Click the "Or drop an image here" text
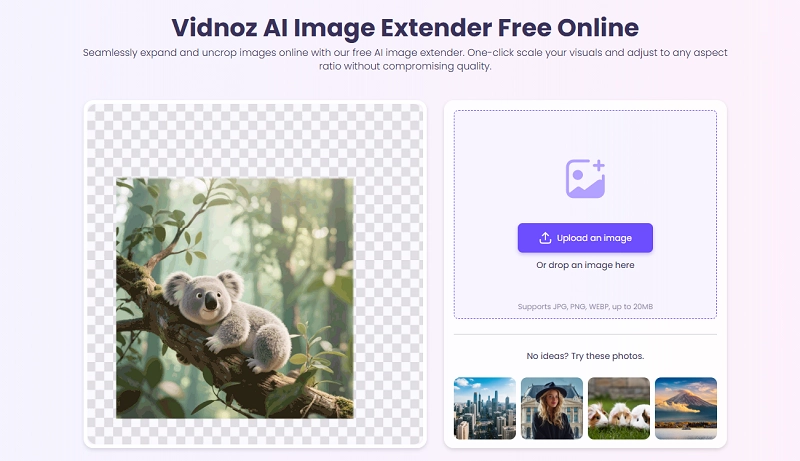This screenshot has height=461, width=800. [x=585, y=265]
